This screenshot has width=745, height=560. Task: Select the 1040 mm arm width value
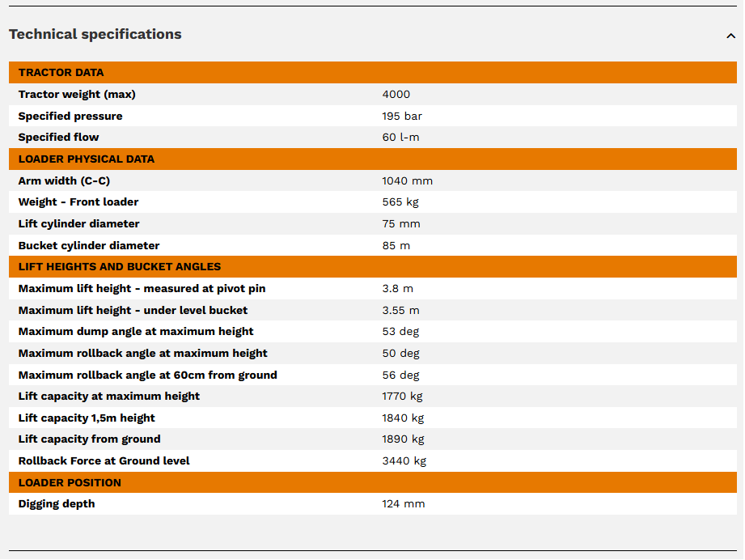407,181
